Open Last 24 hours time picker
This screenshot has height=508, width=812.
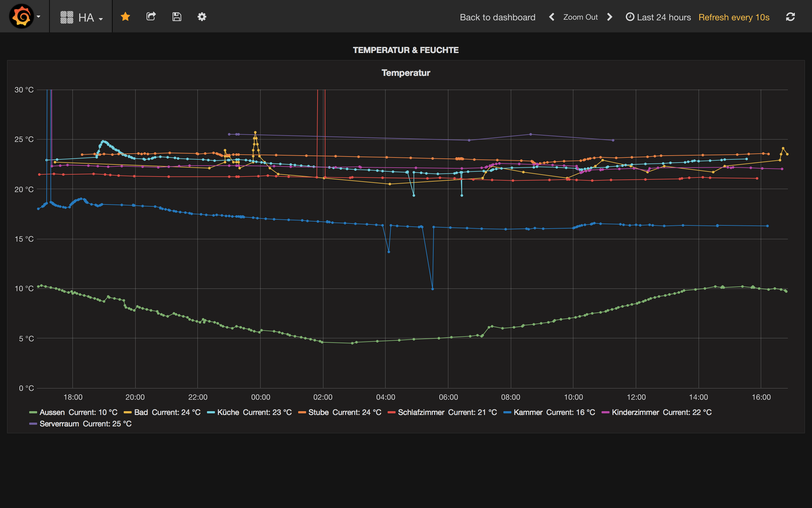[658, 17]
